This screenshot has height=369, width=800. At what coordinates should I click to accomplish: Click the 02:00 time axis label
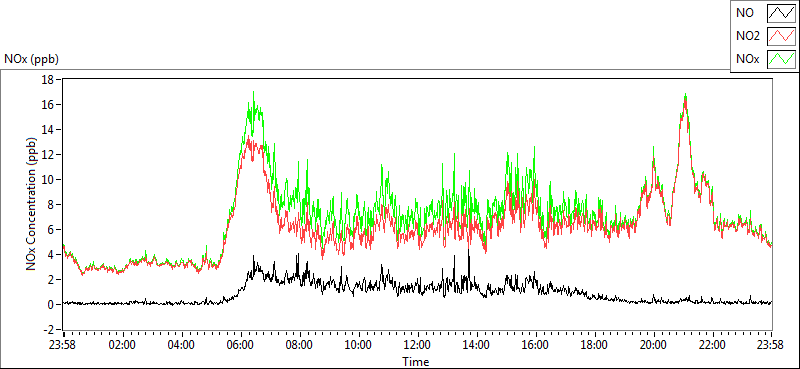coord(122,345)
